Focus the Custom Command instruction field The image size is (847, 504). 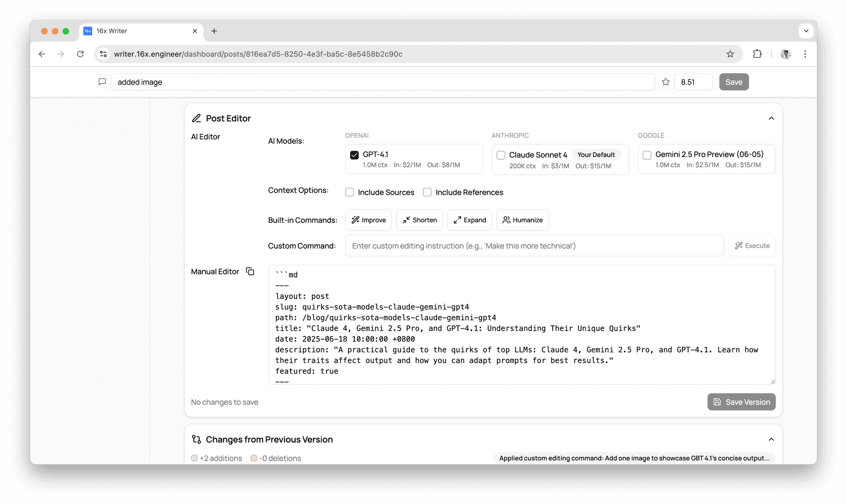click(x=535, y=246)
